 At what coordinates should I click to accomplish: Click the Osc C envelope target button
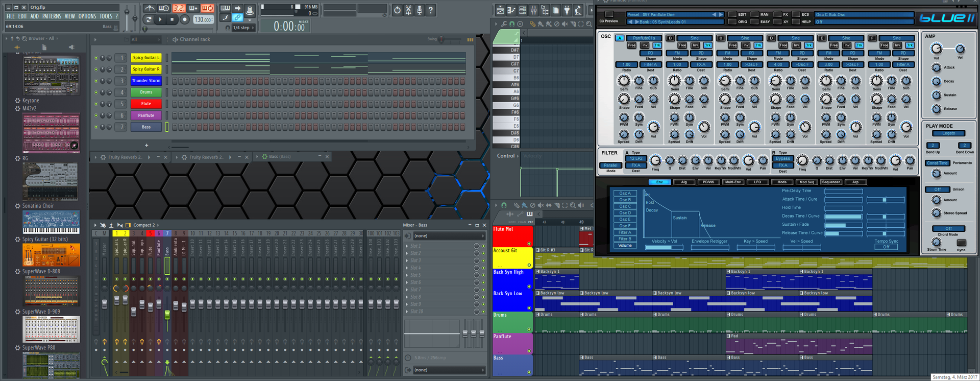point(625,206)
